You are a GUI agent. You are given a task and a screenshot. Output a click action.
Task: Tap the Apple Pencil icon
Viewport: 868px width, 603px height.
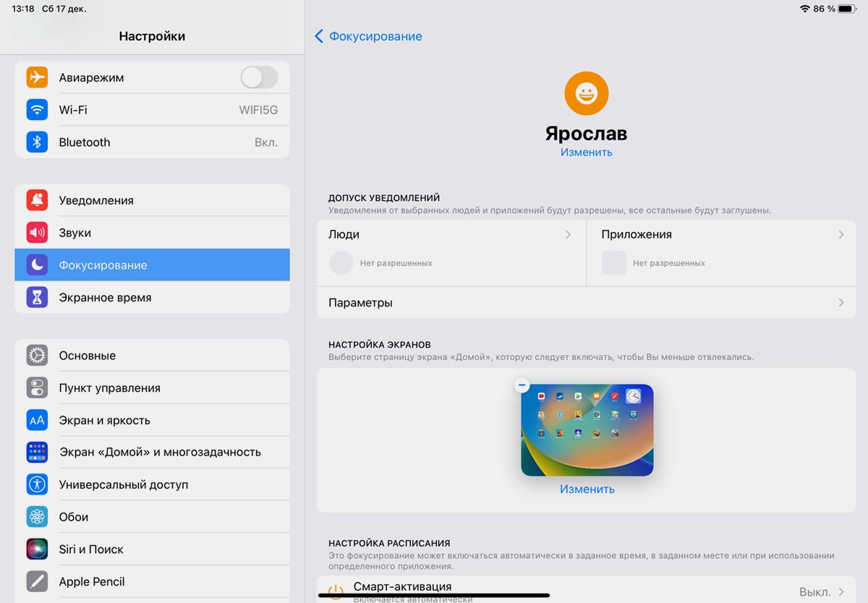point(37,581)
